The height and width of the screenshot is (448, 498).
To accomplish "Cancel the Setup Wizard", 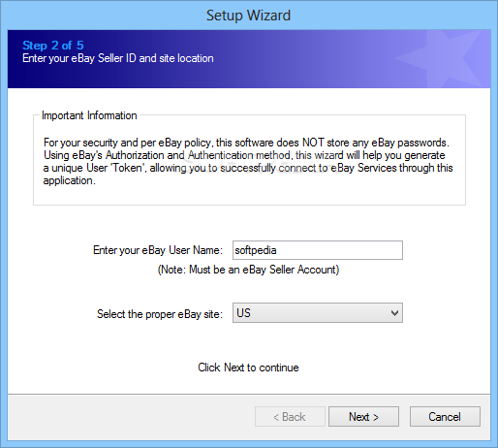I will click(445, 417).
